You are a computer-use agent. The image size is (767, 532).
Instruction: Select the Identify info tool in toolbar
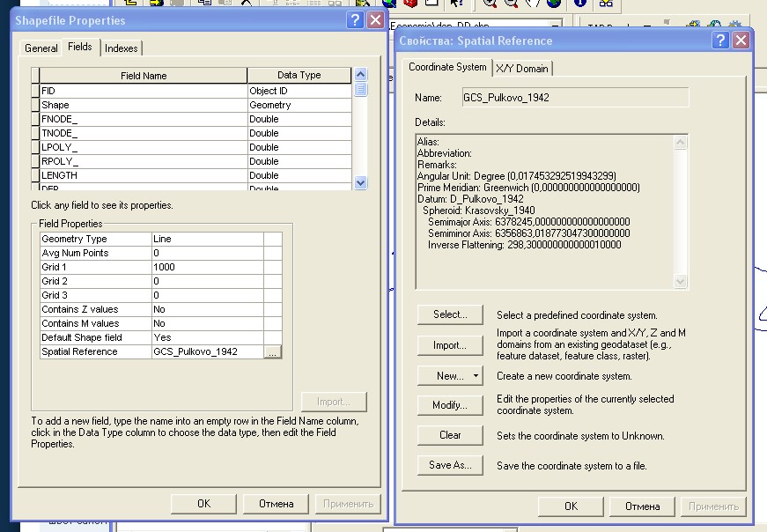(x=580, y=3)
